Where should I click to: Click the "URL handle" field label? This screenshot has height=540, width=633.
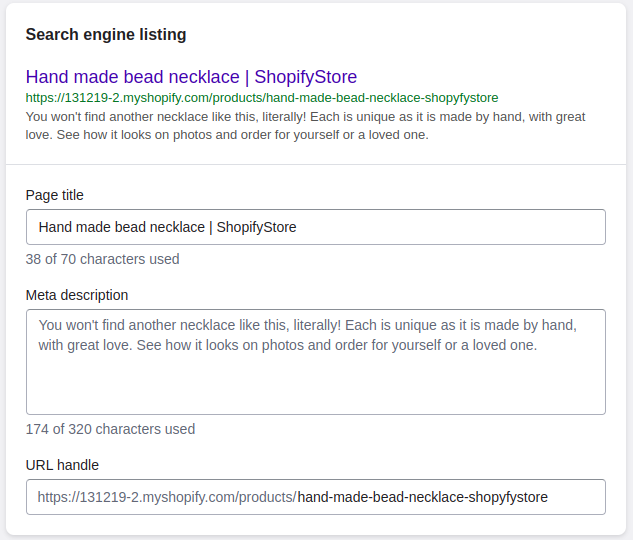62,465
